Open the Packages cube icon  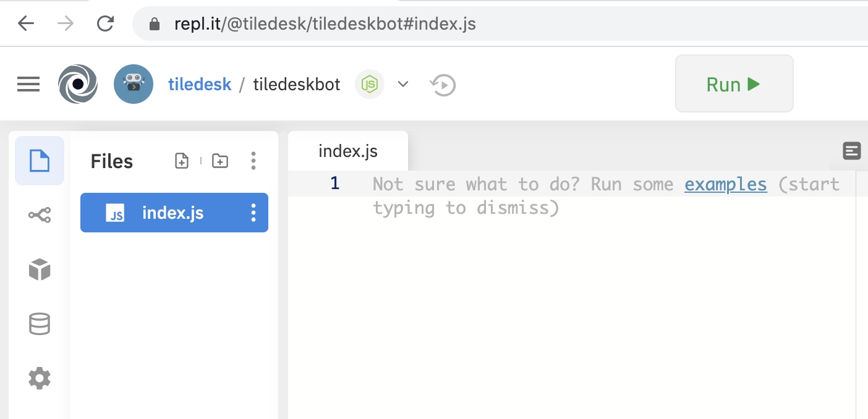(40, 269)
